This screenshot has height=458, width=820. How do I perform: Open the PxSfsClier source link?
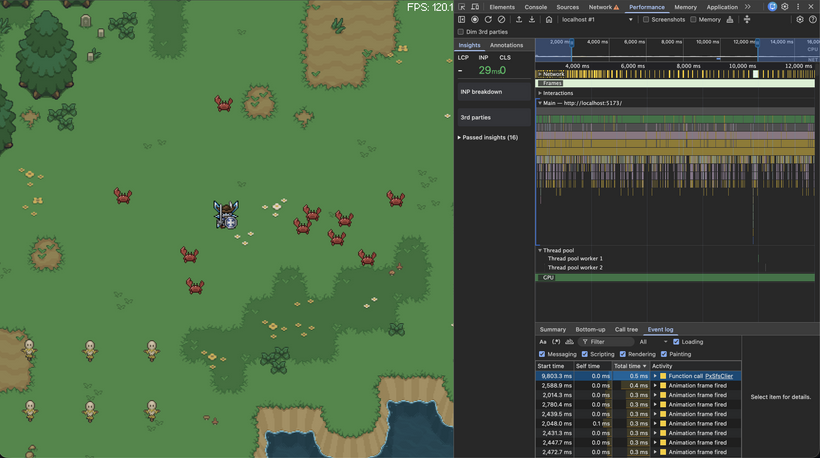click(x=719, y=376)
